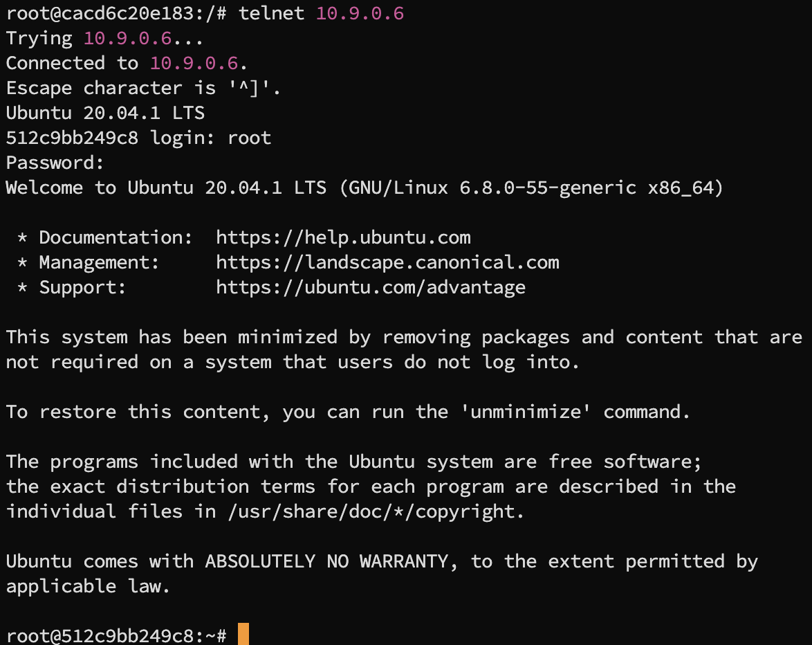This screenshot has height=645, width=812.
Task: Click the orange terminal cursor block
Action: click(x=243, y=634)
